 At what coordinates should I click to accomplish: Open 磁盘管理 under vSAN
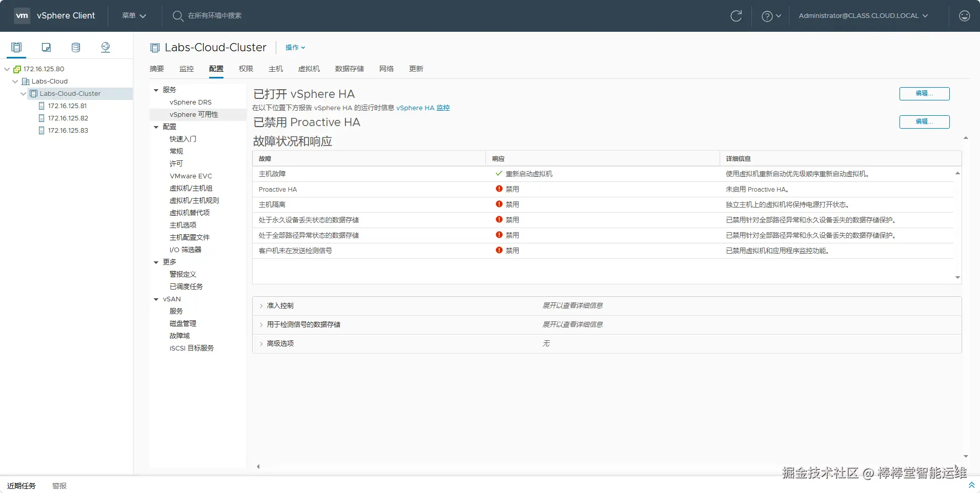coord(183,324)
